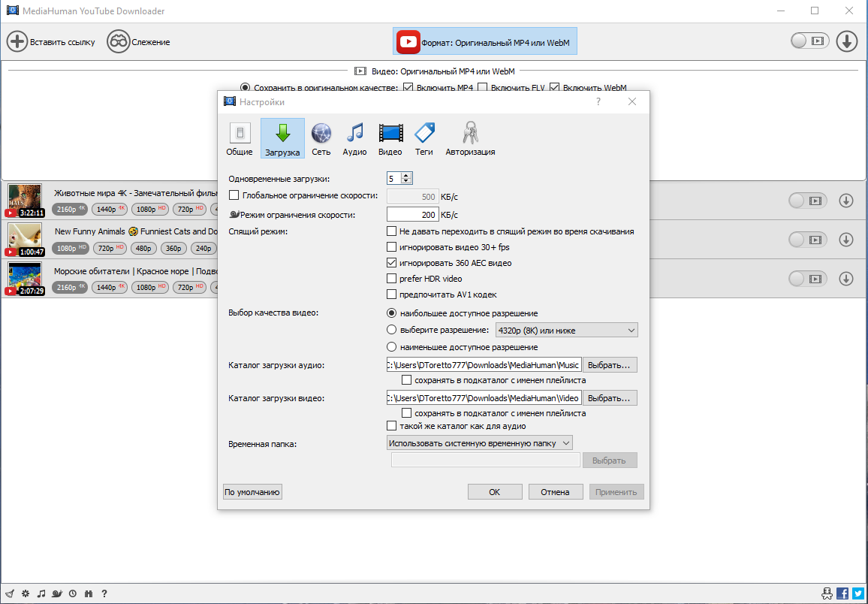Open the Использовать системную временную папку dropdown
Viewport: 868px width, 604px height.
point(479,443)
